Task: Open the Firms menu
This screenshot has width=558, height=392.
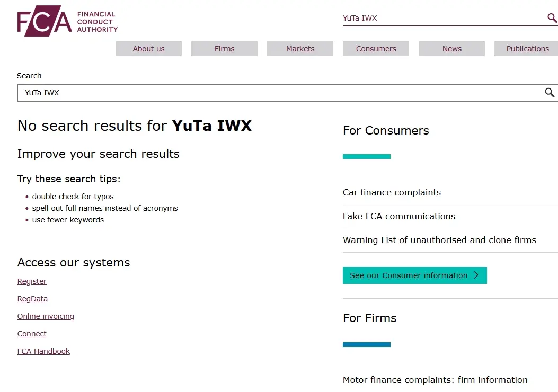Action: pos(224,48)
